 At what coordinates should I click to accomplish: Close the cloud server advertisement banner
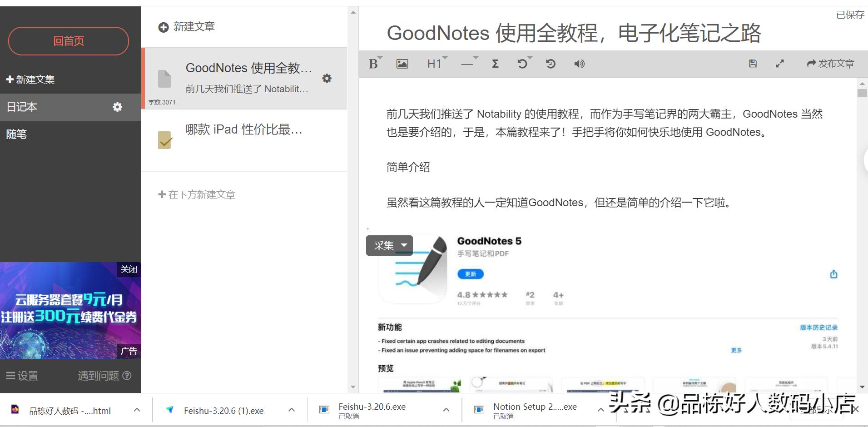(x=129, y=269)
